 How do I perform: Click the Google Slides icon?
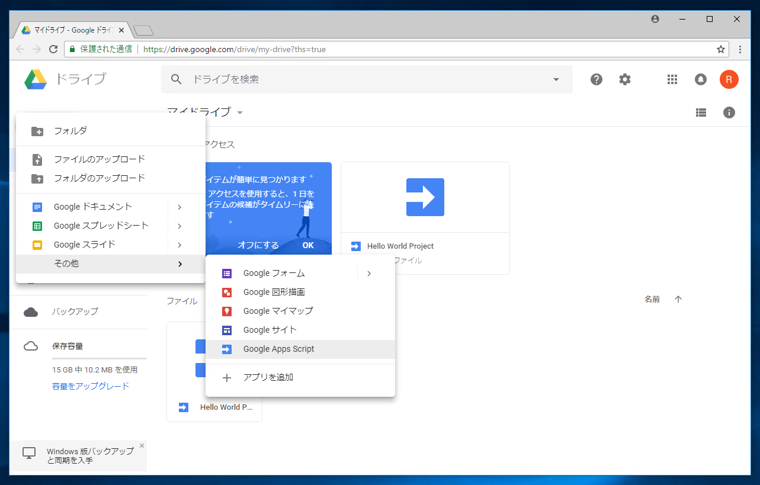pos(37,245)
